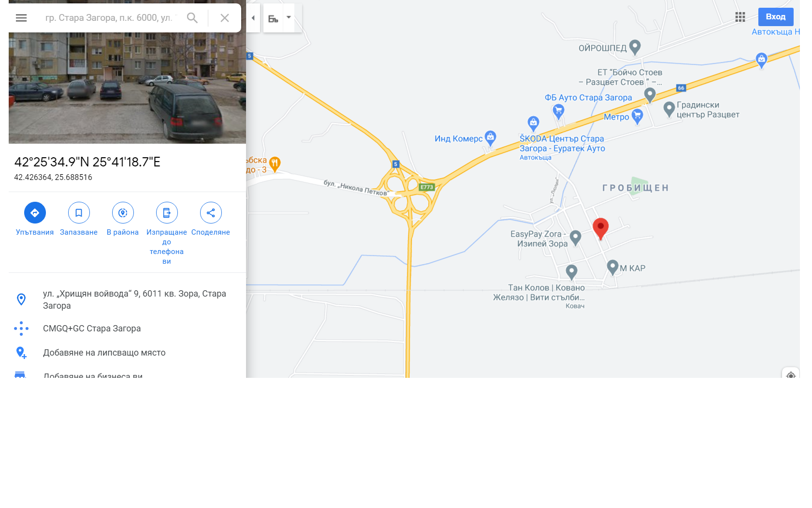Open the keyboard language dropdown arrow
Image resolution: width=812 pixels, height=508 pixels.
pos(289,17)
